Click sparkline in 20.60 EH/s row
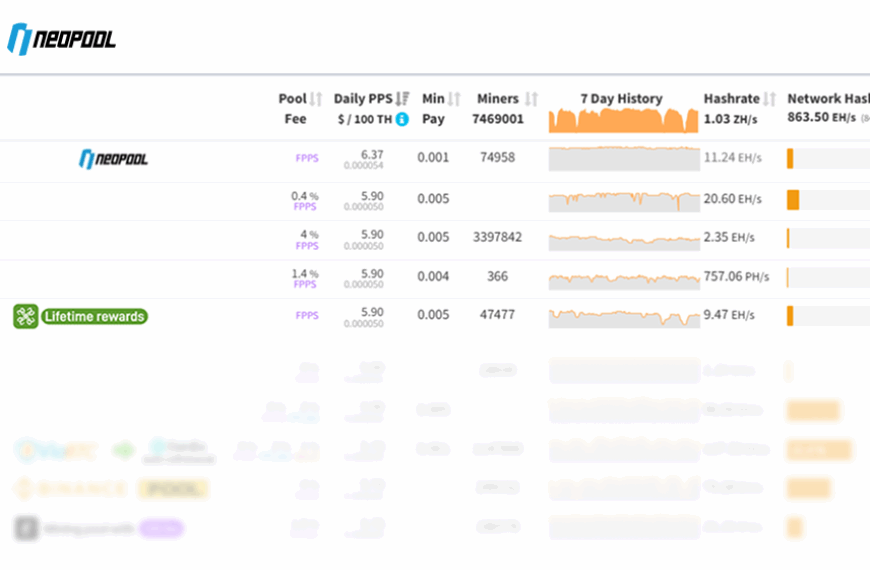870x570 pixels. (624, 200)
